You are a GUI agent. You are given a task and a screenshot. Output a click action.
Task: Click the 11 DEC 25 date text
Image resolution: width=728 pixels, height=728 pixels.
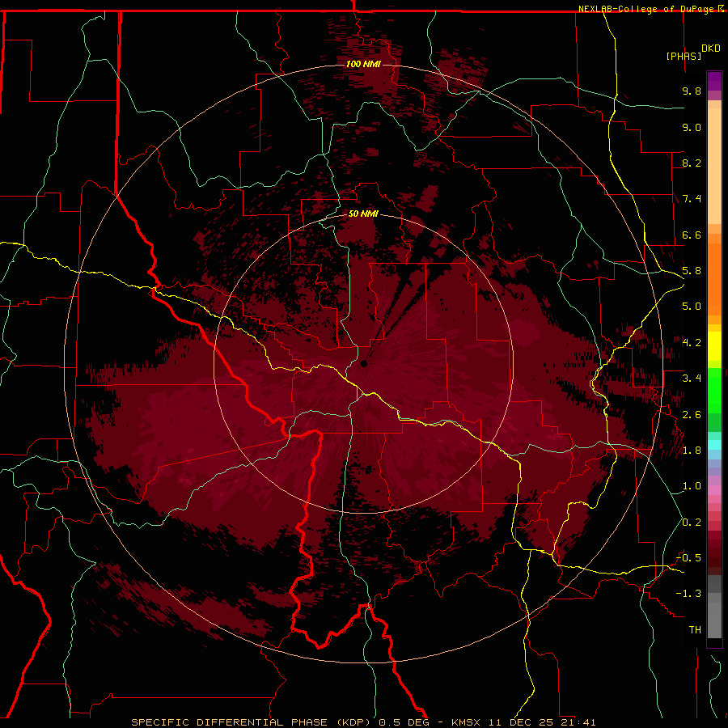click(x=522, y=722)
